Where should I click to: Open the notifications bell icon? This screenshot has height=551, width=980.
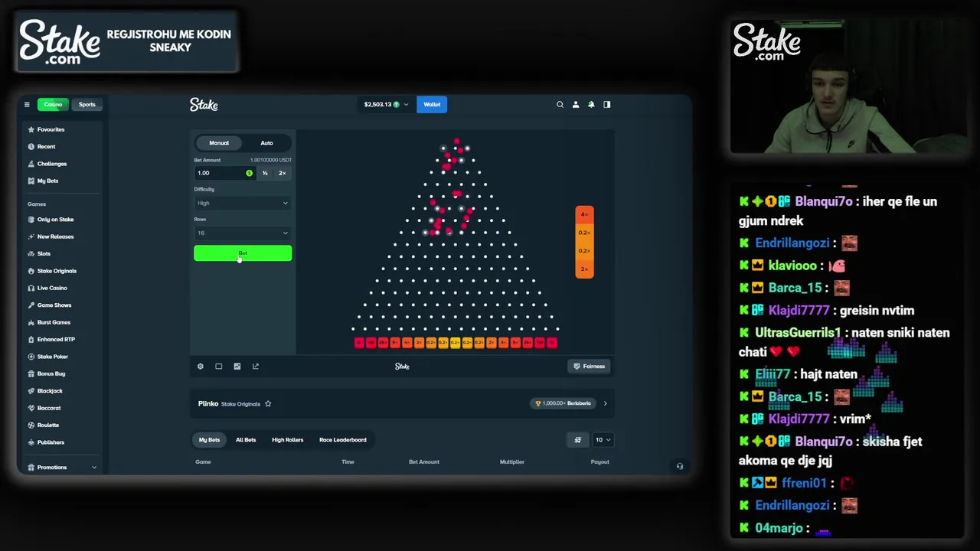point(591,105)
